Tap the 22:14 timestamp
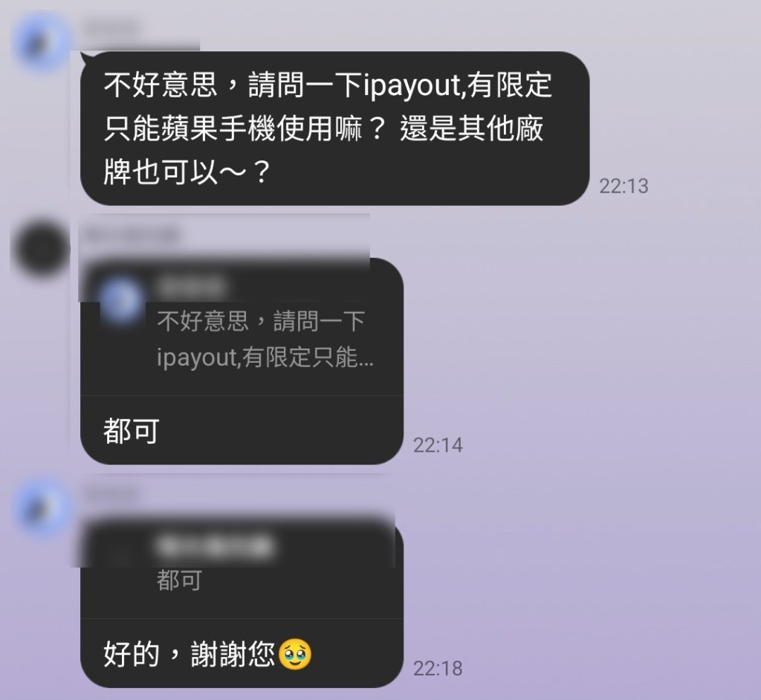The width and height of the screenshot is (761, 700). click(438, 445)
